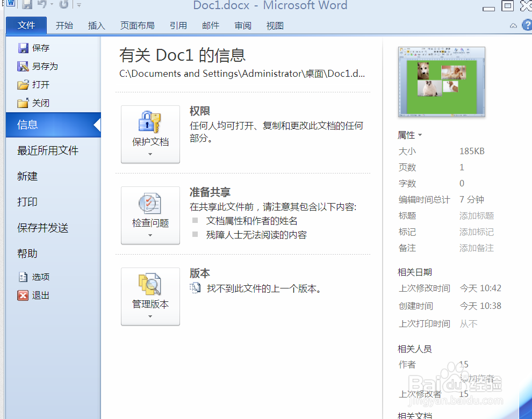Image resolution: width=532 pixels, height=419 pixels.
Task: Click the 准备共享 section heading
Action: click(x=210, y=192)
